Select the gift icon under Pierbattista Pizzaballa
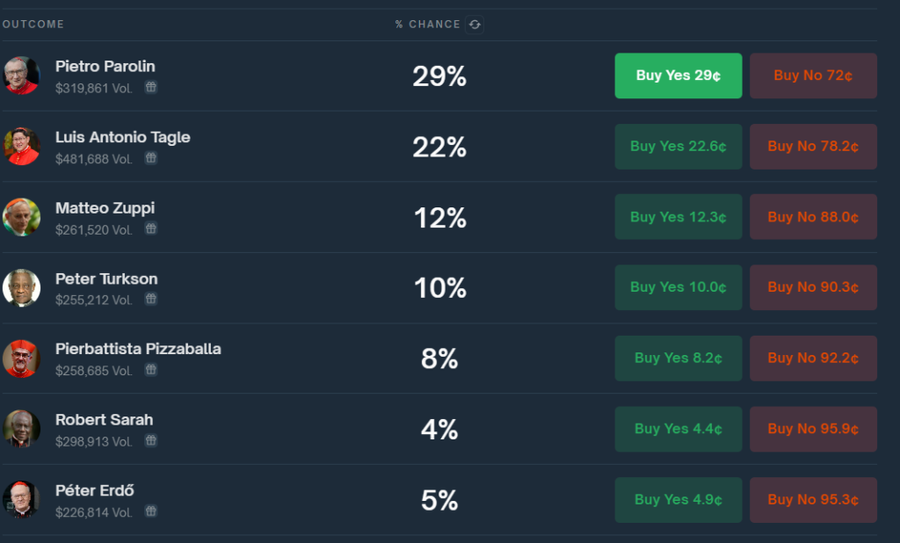This screenshot has width=900, height=543. pyautogui.click(x=150, y=370)
